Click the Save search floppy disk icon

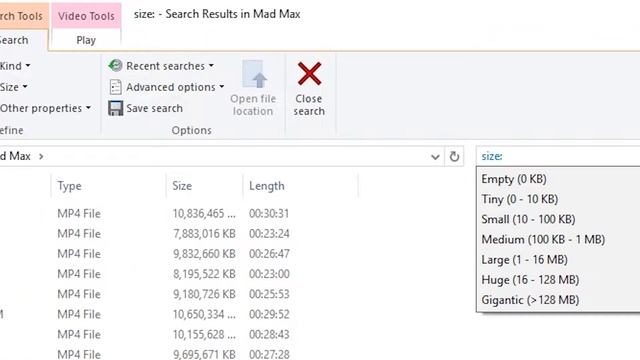(x=116, y=108)
